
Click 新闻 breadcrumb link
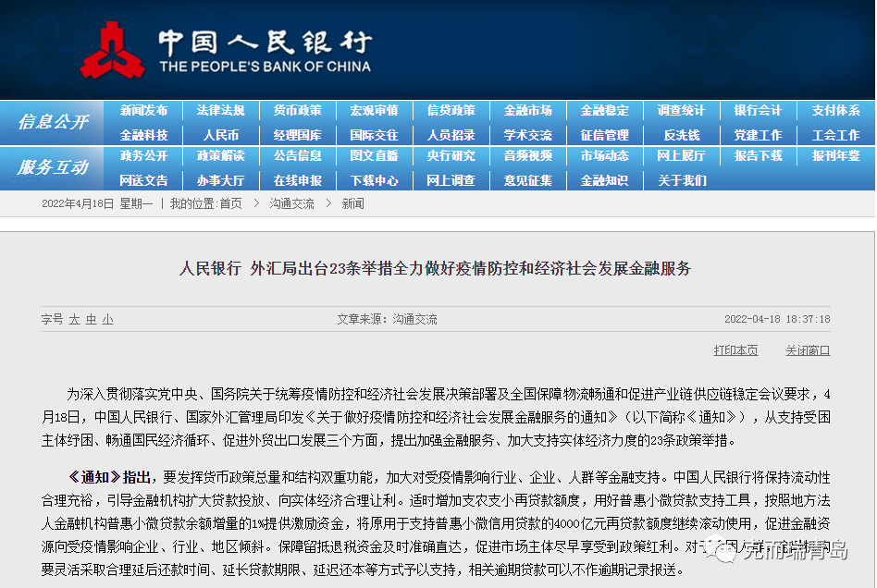click(x=352, y=204)
